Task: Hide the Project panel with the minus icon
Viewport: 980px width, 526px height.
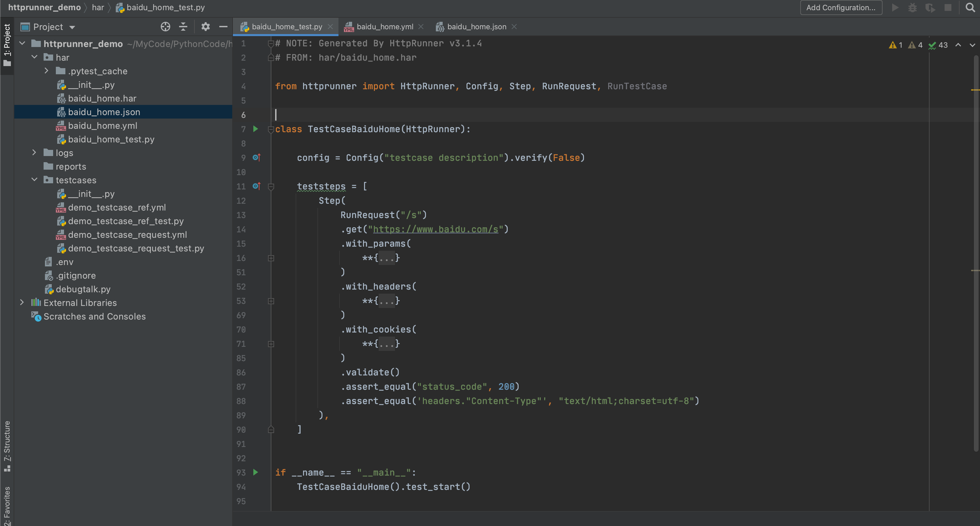Action: pos(223,27)
